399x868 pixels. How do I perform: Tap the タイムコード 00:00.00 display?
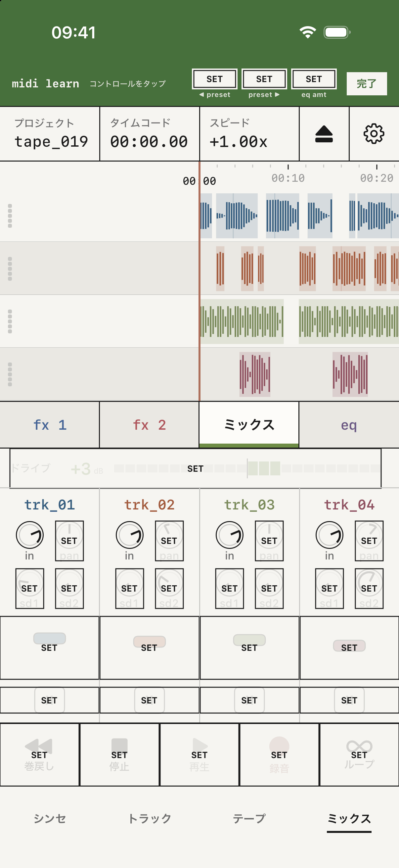click(150, 134)
